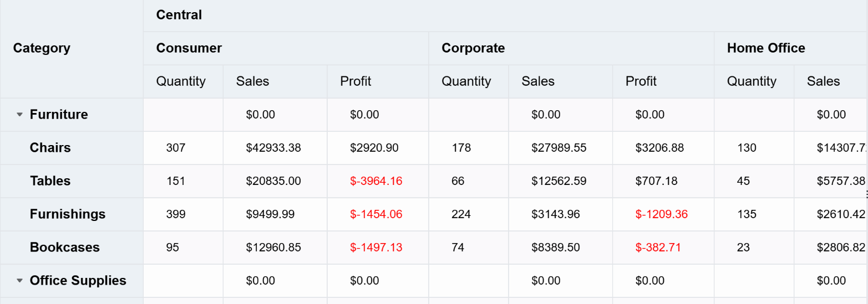
Task: Click Chairs Consumer sales $42933.38 cell
Action: [x=273, y=148]
